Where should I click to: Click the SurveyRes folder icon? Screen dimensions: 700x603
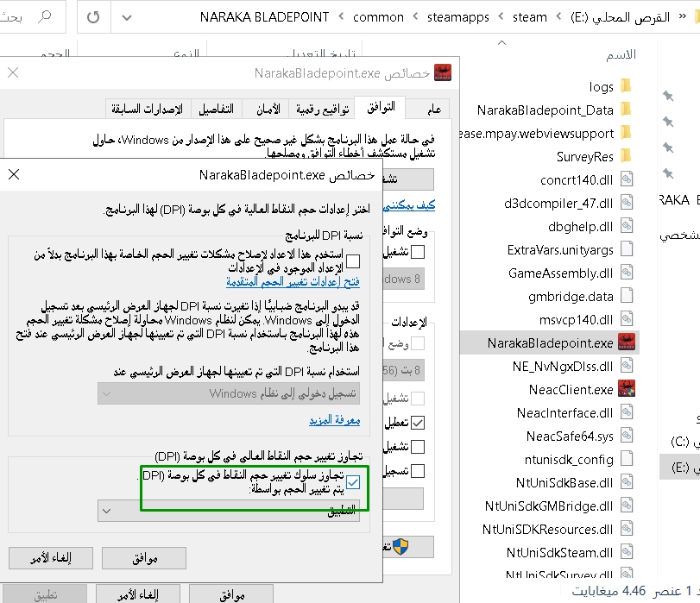click(627, 156)
